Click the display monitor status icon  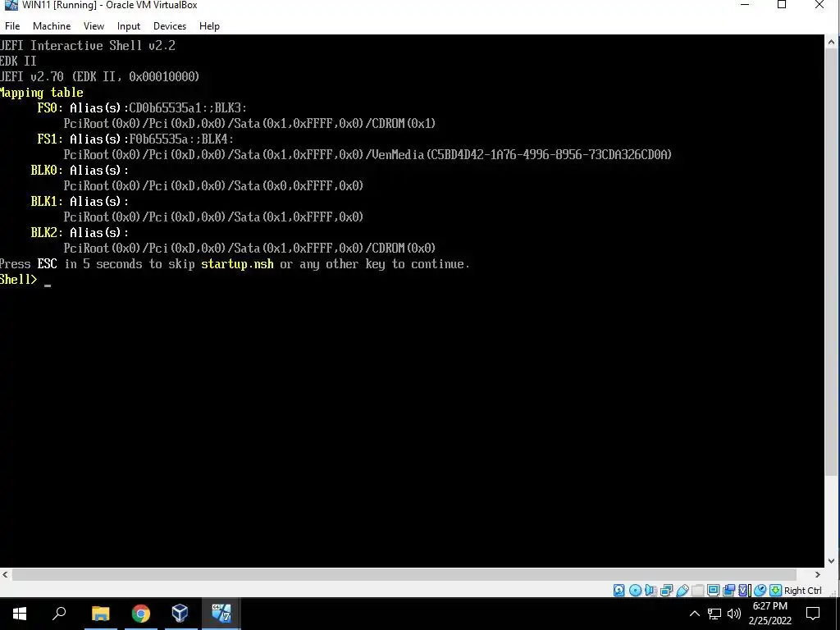tap(713, 591)
